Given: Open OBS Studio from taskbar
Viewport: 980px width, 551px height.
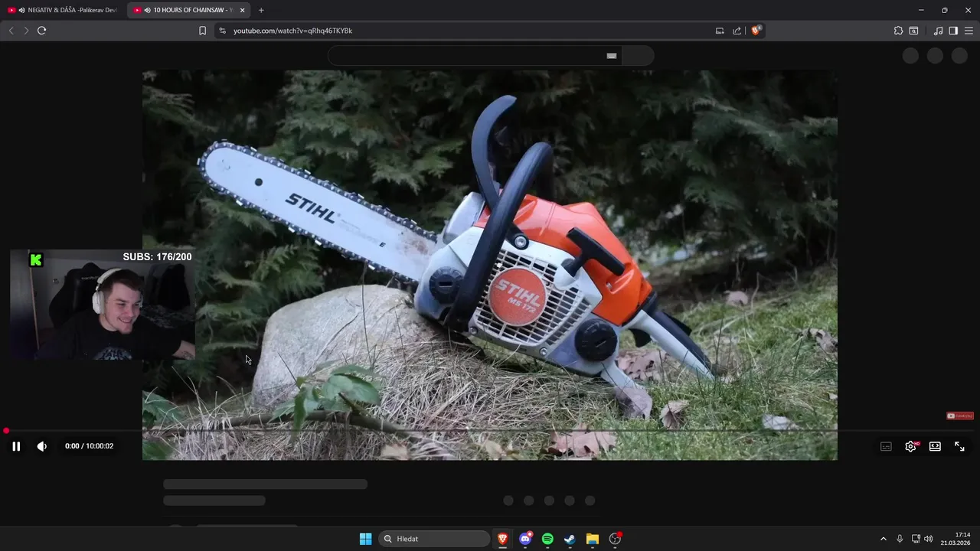Looking at the screenshot, I should tap(615, 539).
